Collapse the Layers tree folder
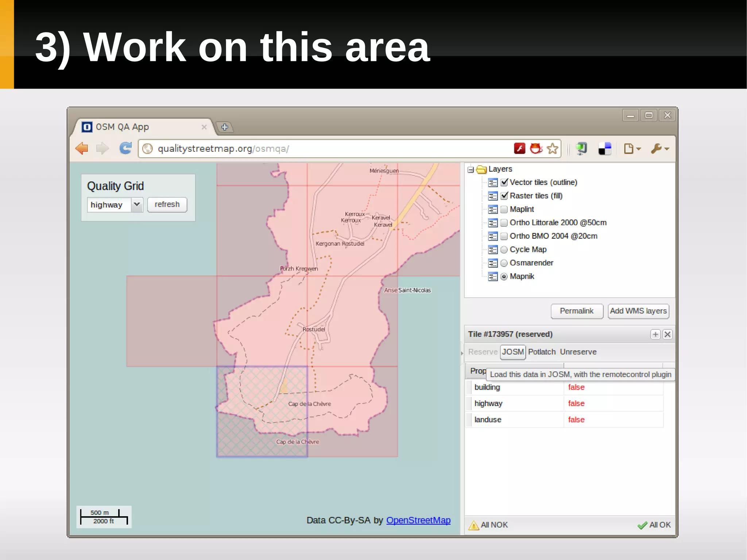The width and height of the screenshot is (747, 560). (x=471, y=169)
